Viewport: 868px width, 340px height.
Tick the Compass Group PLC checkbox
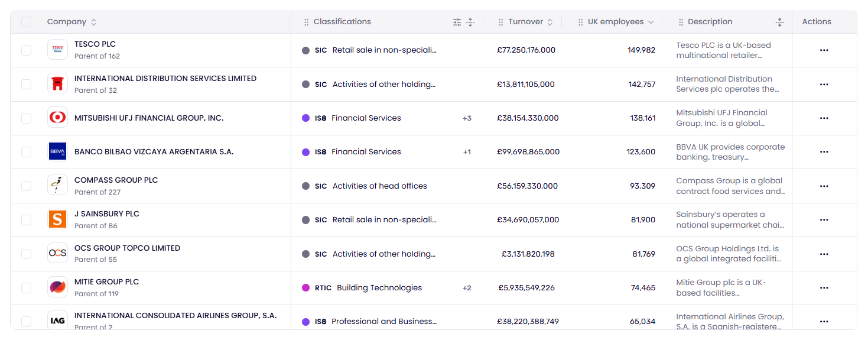(26, 186)
